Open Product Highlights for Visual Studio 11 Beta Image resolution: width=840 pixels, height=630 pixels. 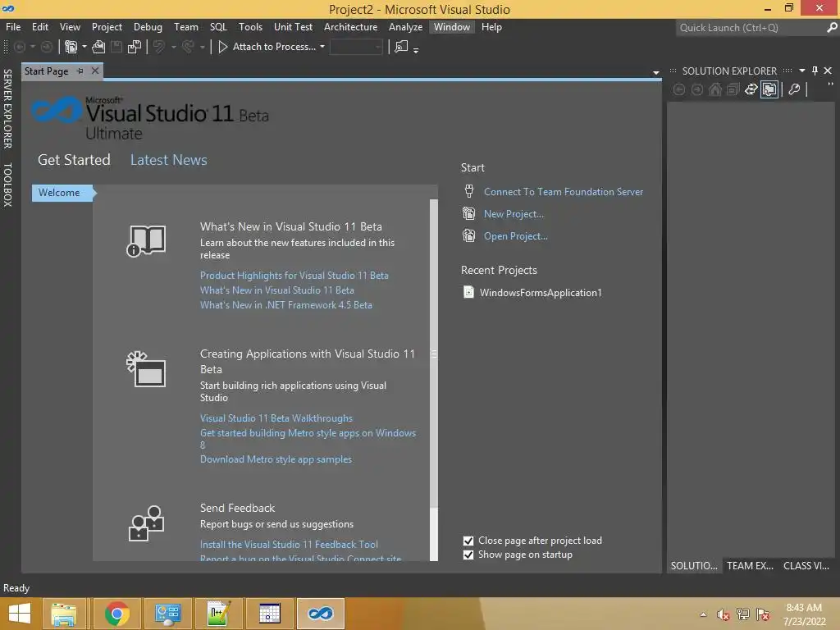tap(294, 276)
